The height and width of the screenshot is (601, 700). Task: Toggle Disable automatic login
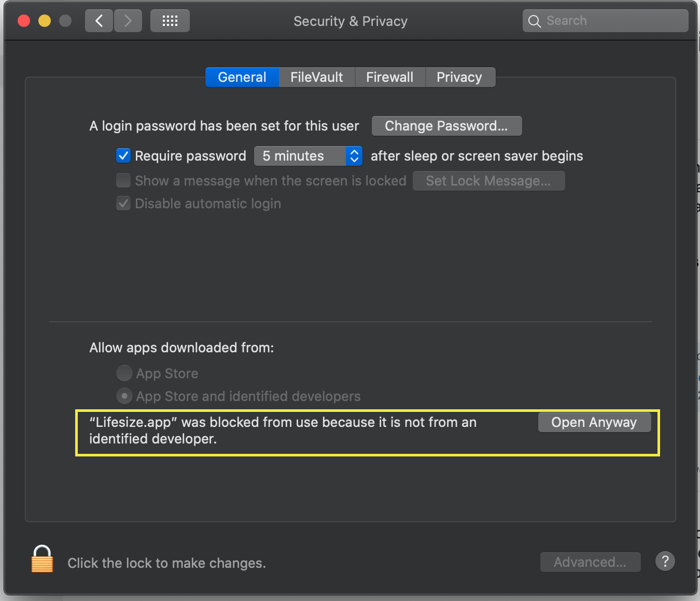point(123,203)
